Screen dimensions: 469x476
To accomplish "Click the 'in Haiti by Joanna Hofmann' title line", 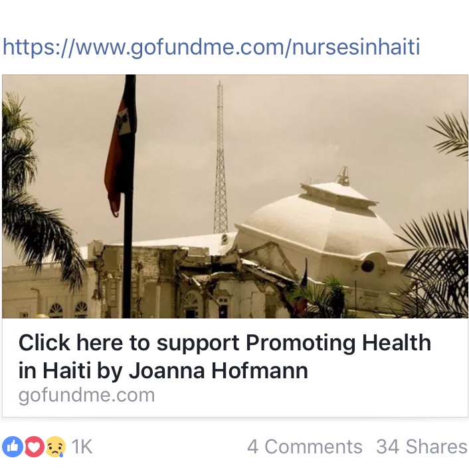I will (163, 371).
